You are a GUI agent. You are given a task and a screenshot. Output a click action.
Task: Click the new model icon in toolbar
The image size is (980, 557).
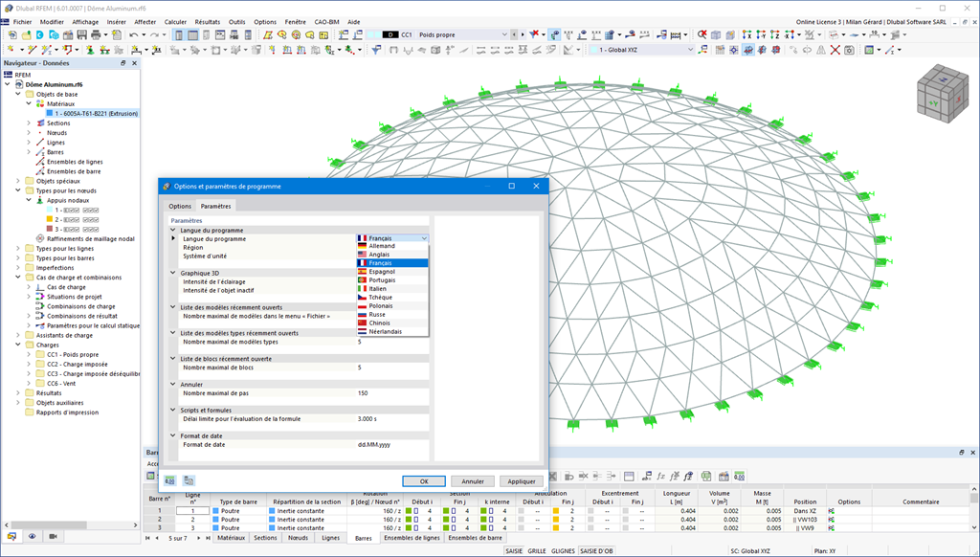pos(12,35)
